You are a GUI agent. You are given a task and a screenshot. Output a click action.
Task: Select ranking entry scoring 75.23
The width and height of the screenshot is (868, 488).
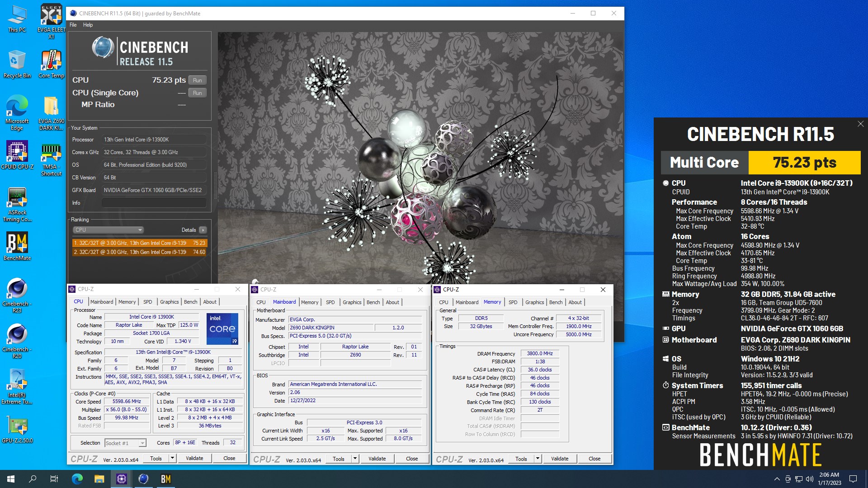(x=139, y=243)
